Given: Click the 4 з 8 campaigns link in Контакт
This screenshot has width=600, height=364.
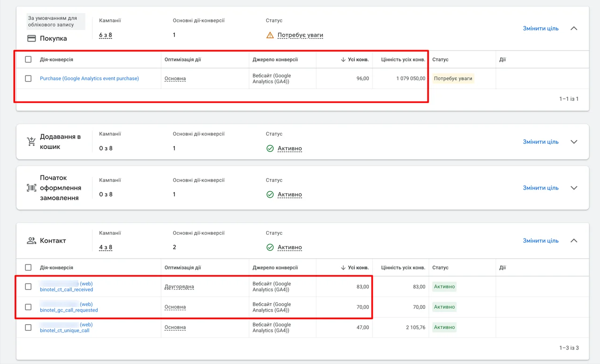Looking at the screenshot, I should [x=105, y=247].
